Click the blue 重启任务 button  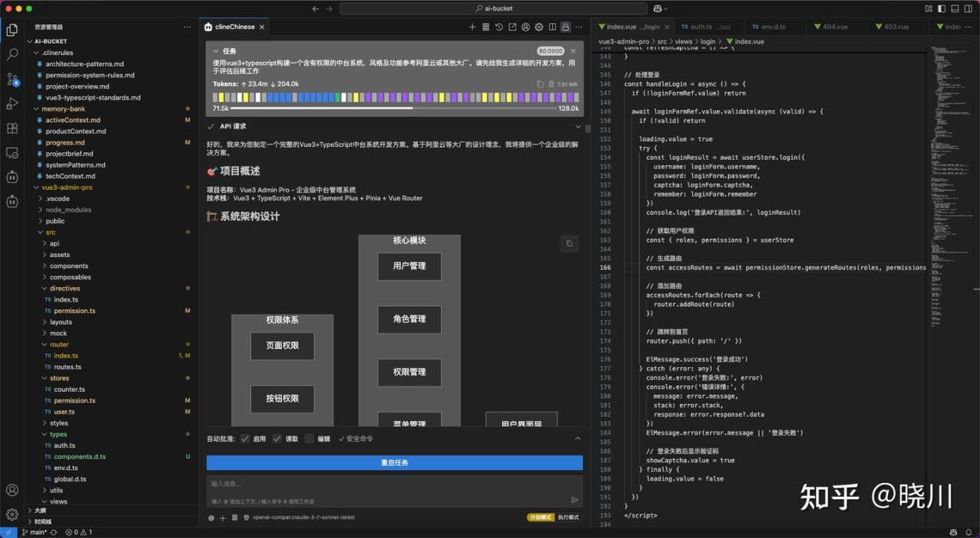tap(394, 463)
